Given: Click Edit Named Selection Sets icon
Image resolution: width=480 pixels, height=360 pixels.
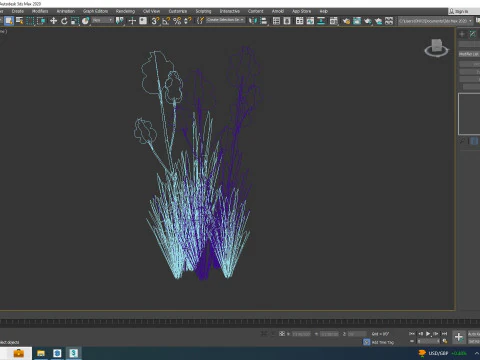Looking at the screenshot, I should coord(200,21).
